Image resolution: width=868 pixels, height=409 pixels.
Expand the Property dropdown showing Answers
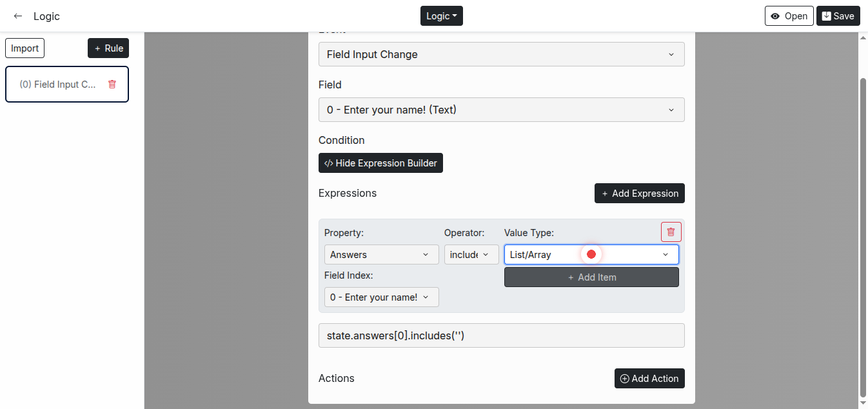click(x=380, y=255)
